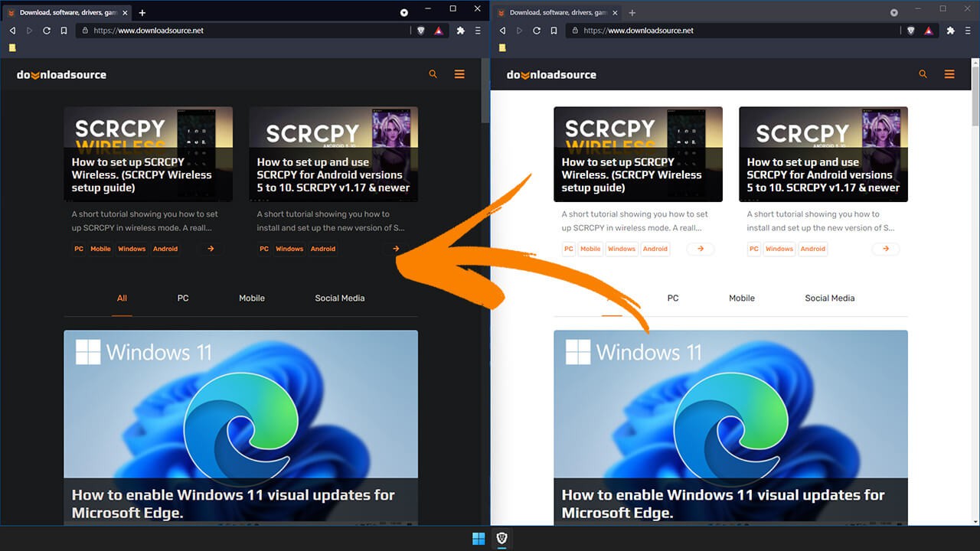The image size is (980, 551).
Task: Click address bar in left window
Action: point(243,31)
